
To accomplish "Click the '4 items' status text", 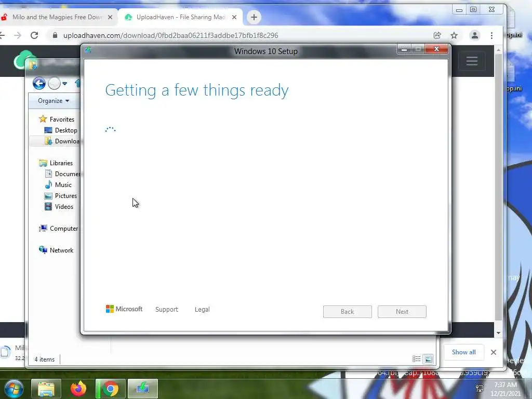I will pyautogui.click(x=45, y=360).
